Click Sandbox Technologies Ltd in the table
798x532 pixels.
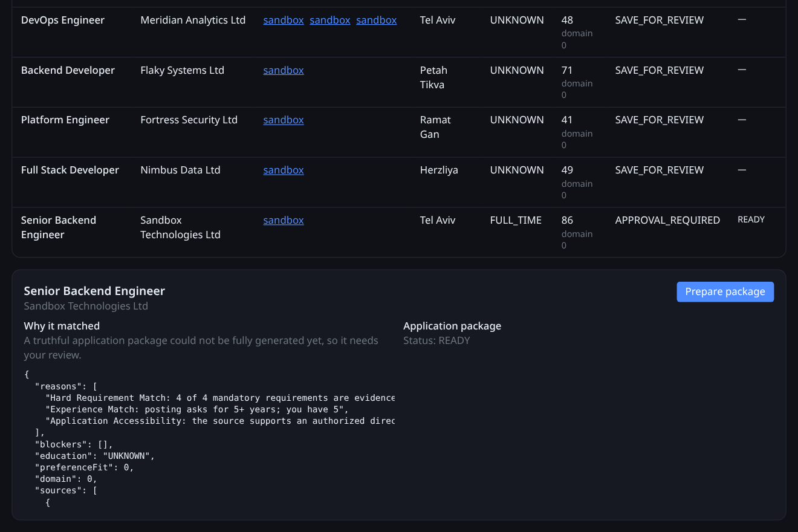[180, 227]
